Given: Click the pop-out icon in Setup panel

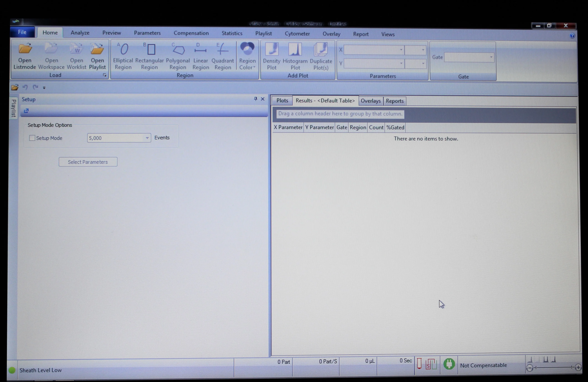Looking at the screenshot, I should click(26, 111).
